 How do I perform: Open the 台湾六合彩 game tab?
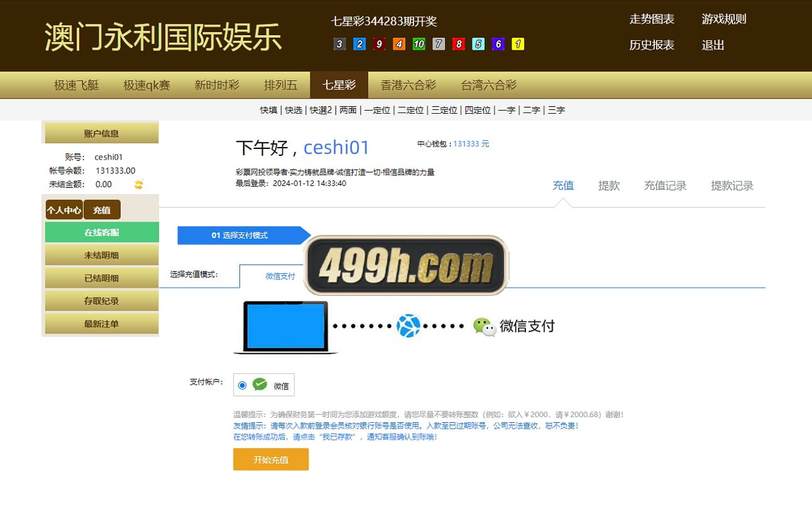489,85
